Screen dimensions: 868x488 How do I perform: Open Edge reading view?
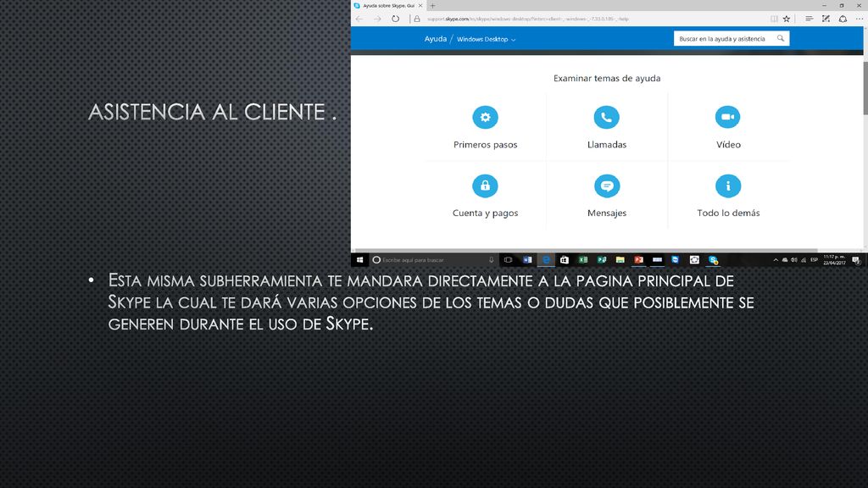tap(774, 19)
